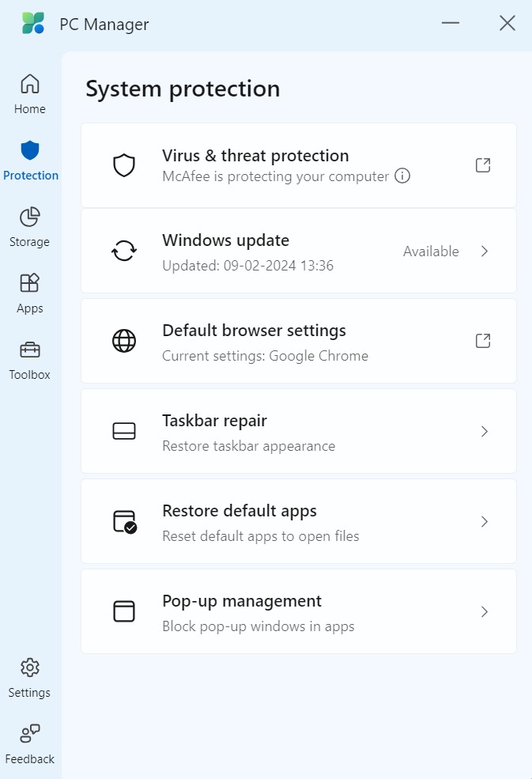This screenshot has width=532, height=779.
Task: Click the Virus & threat protection shield icon
Action: click(124, 164)
